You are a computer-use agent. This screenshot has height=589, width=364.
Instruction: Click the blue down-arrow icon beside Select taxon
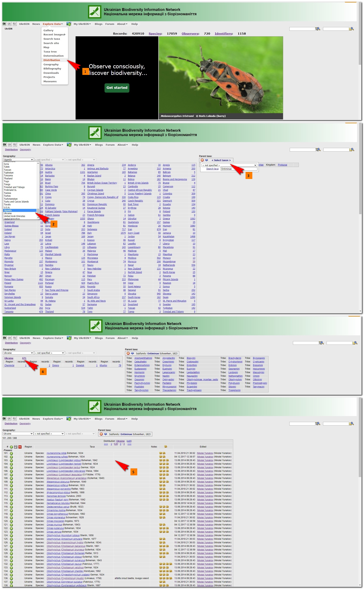[206, 160]
